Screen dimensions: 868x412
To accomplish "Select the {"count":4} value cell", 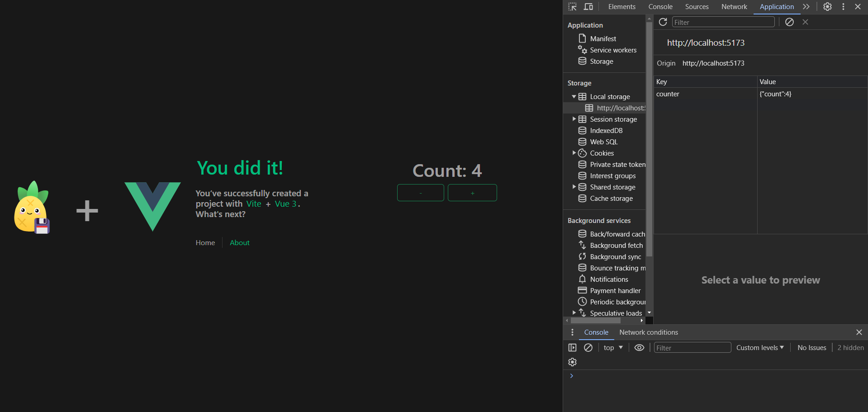I will tap(812, 94).
